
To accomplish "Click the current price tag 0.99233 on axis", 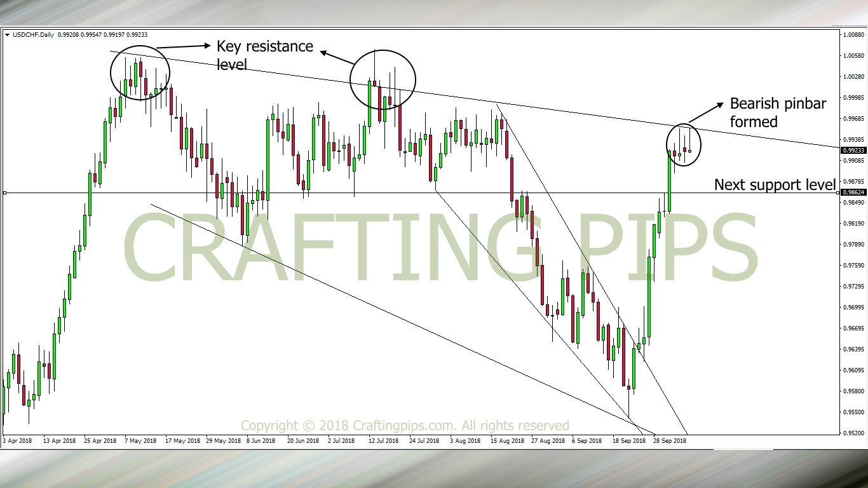I will pyautogui.click(x=853, y=151).
